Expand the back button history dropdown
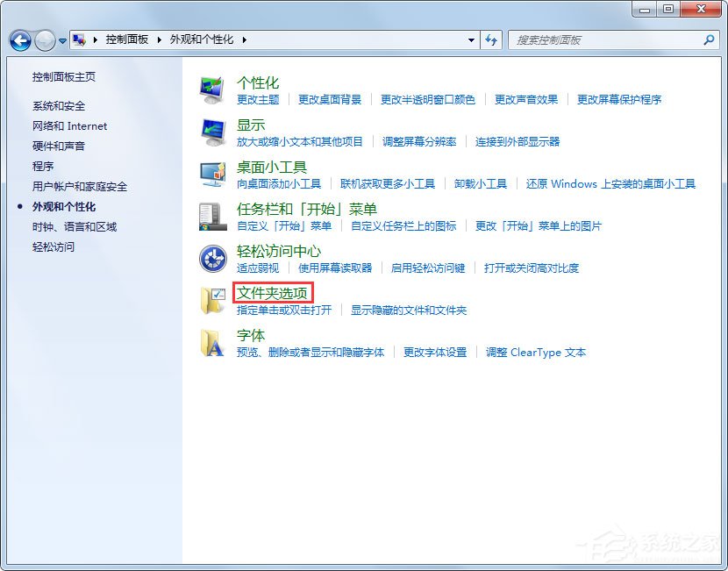Viewport: 728px width, 571px height. pyautogui.click(x=62, y=40)
